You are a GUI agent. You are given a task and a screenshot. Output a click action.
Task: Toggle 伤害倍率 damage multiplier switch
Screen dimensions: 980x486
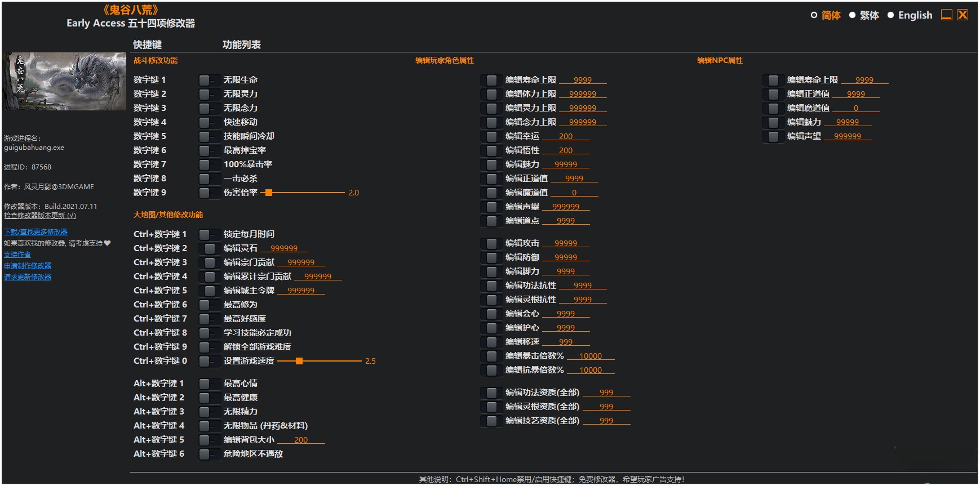click(210, 193)
